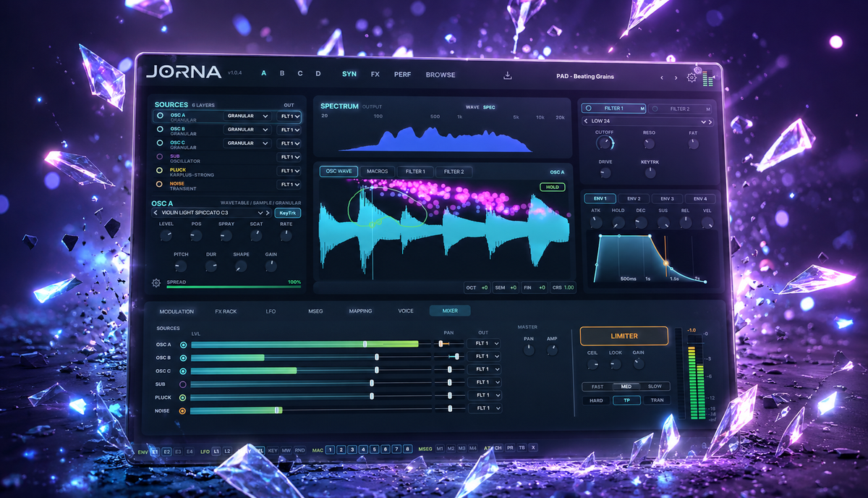Click the filter DRIVE knob
The width and height of the screenshot is (868, 498).
[605, 172]
